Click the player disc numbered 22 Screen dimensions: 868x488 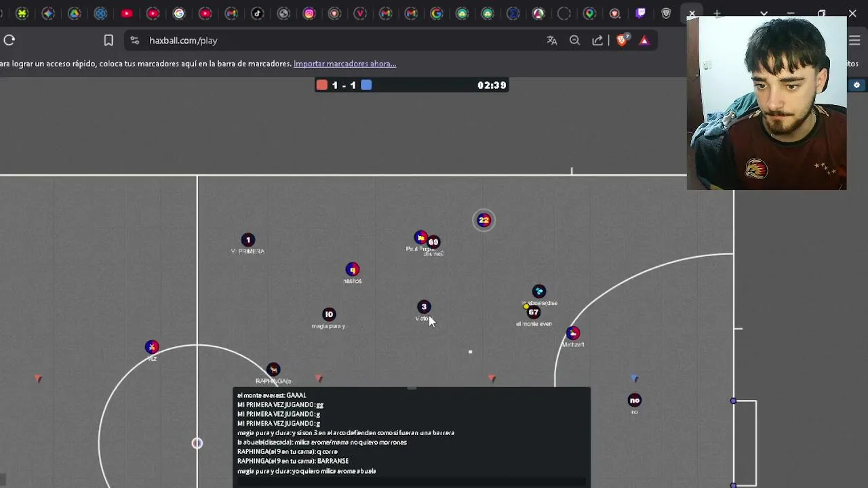click(x=484, y=220)
